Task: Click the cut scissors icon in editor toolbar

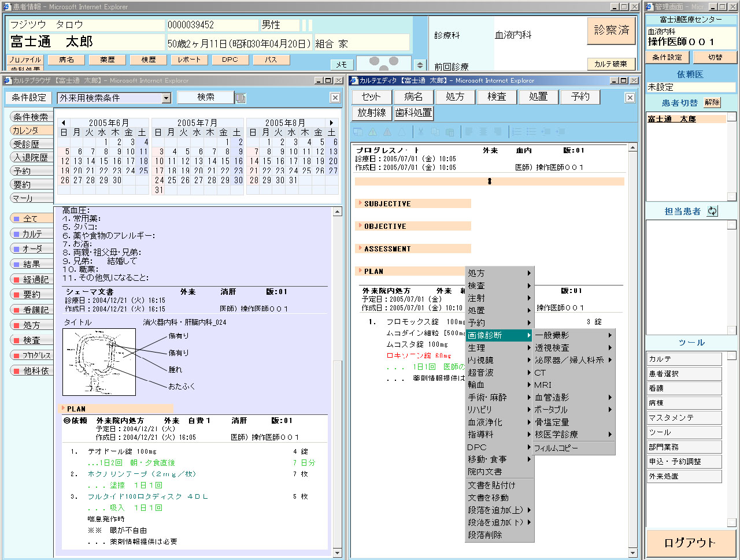Action: tap(421, 132)
